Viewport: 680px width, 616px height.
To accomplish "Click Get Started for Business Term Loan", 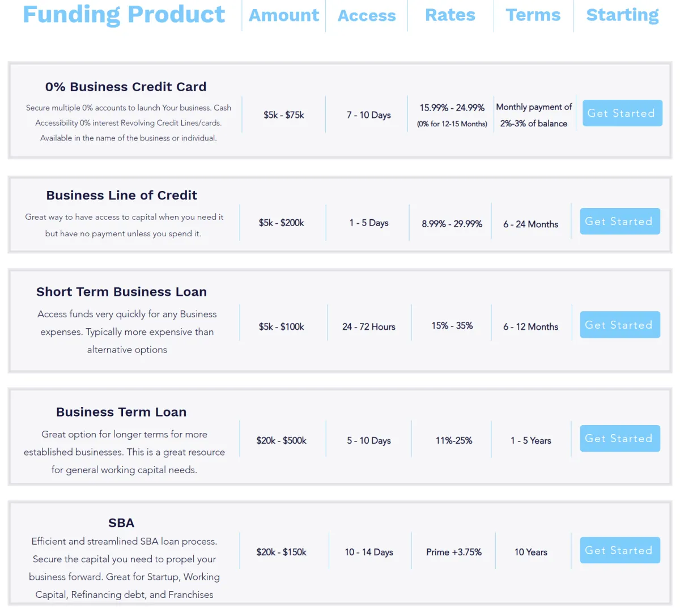I will [x=620, y=438].
